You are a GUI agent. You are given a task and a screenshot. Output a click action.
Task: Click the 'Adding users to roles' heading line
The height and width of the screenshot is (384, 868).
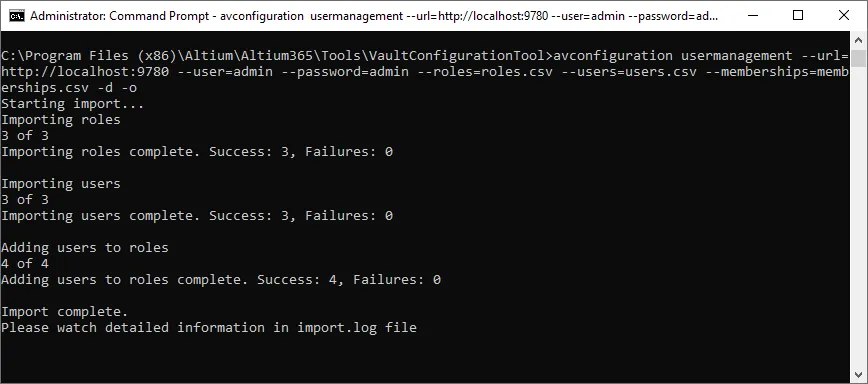coord(85,247)
